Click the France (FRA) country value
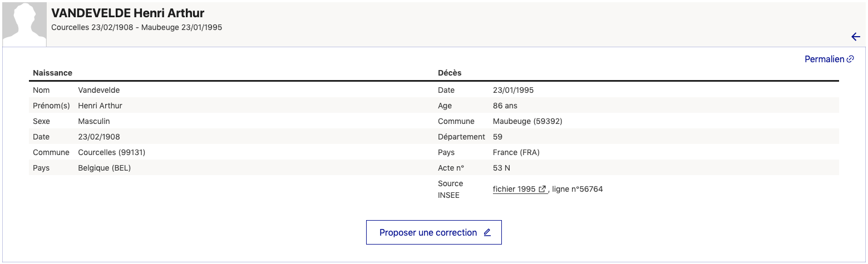868x264 pixels. [516, 152]
